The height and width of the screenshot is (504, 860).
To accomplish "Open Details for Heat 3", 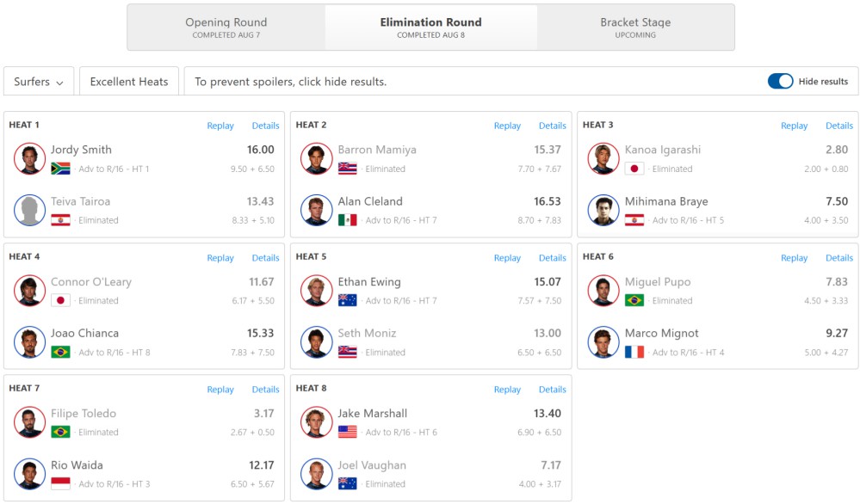I will 839,126.
